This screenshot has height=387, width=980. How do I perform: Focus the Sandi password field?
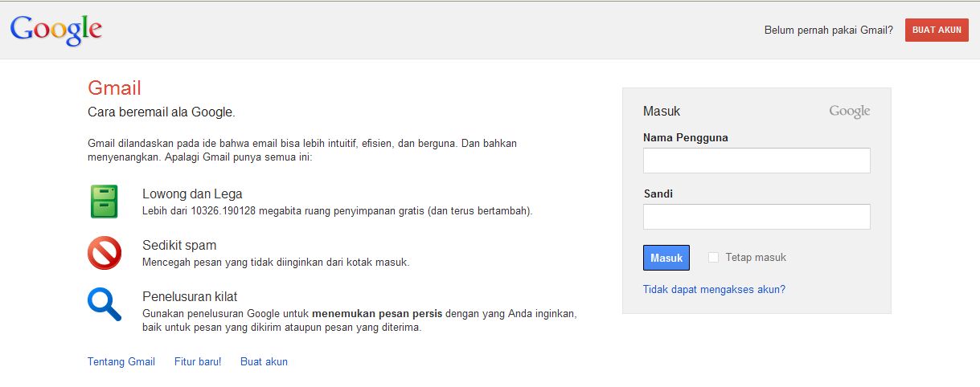tap(757, 217)
